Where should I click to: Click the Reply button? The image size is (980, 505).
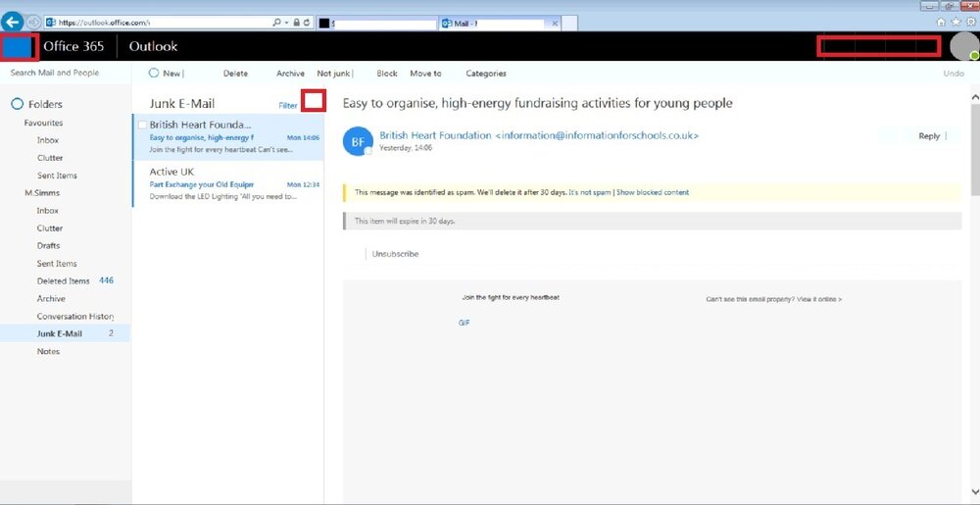(929, 135)
